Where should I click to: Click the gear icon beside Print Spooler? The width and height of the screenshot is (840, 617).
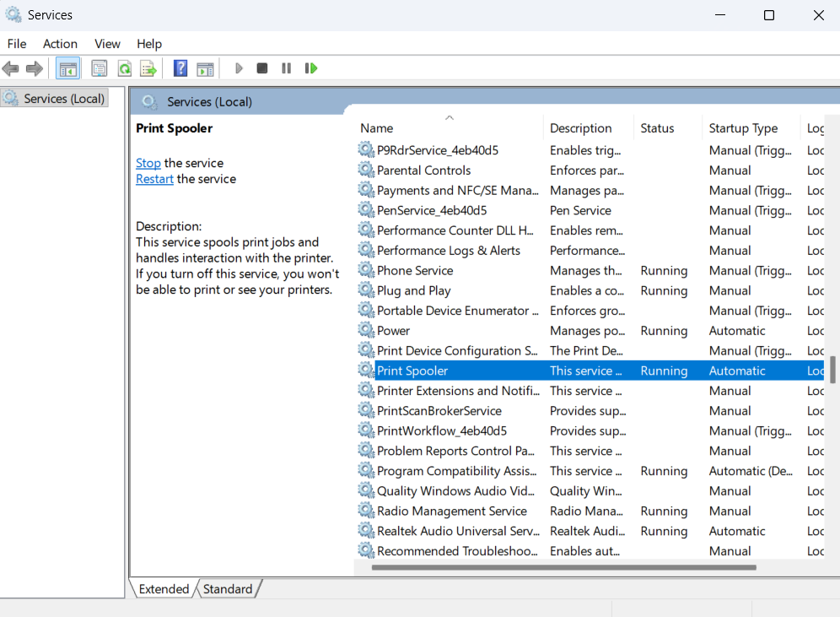(x=366, y=371)
